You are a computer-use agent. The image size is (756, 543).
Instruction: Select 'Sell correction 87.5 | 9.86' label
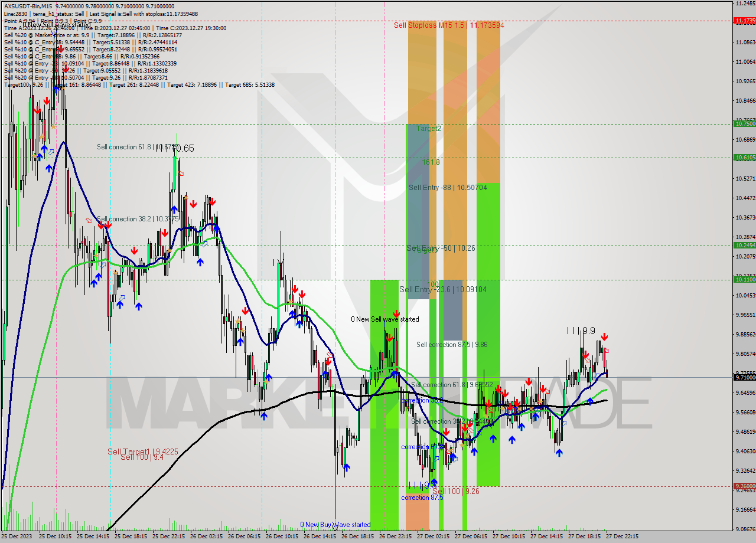[x=452, y=345]
